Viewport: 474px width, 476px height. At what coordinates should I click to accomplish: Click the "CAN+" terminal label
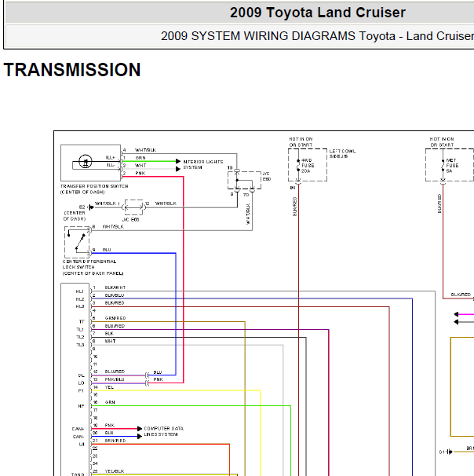pos(78,429)
